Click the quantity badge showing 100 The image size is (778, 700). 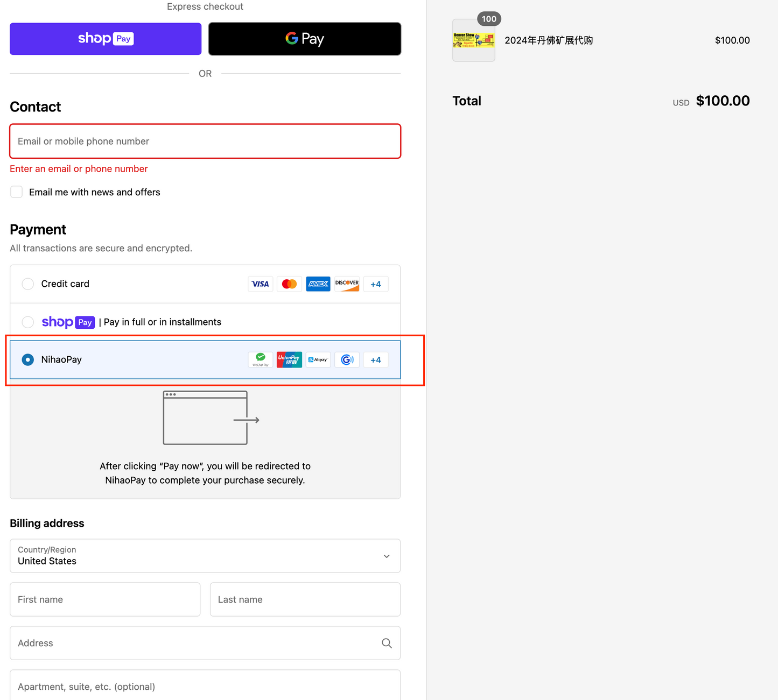pos(489,19)
